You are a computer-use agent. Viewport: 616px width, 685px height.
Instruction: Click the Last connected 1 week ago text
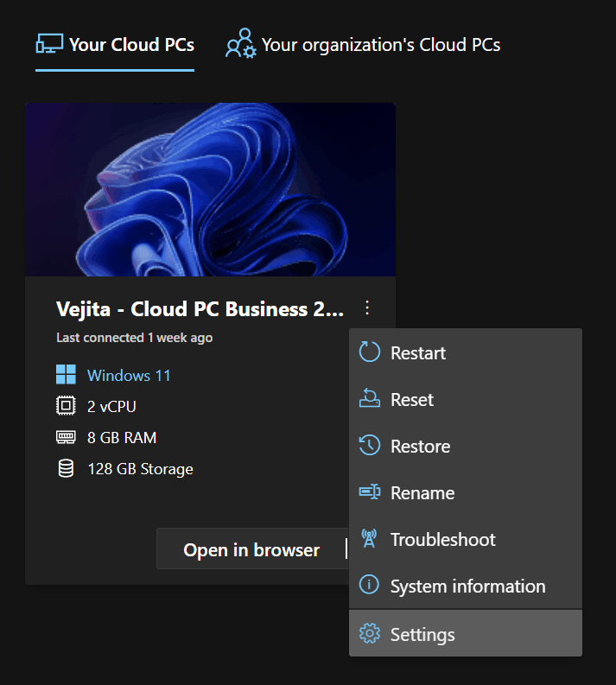pos(135,338)
